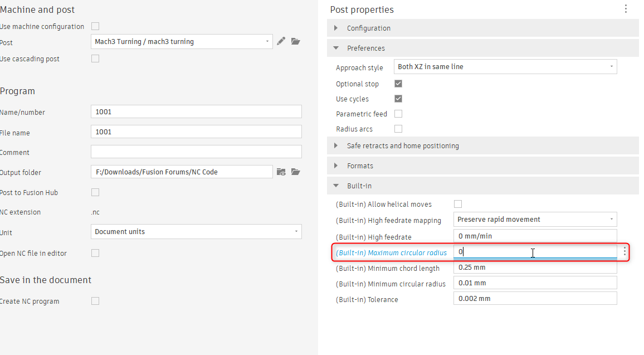Click Minimum circular radius field
The image size is (644, 355).
pos(535,283)
